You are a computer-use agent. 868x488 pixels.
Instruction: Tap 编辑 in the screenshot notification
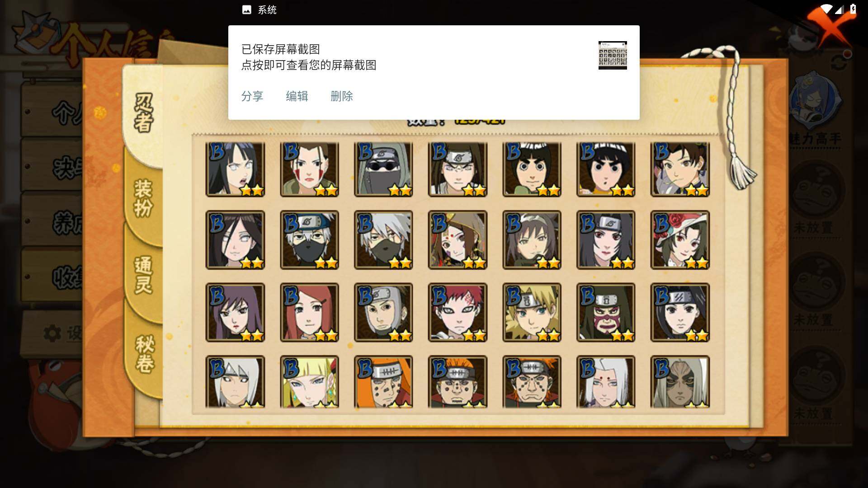[x=297, y=96]
